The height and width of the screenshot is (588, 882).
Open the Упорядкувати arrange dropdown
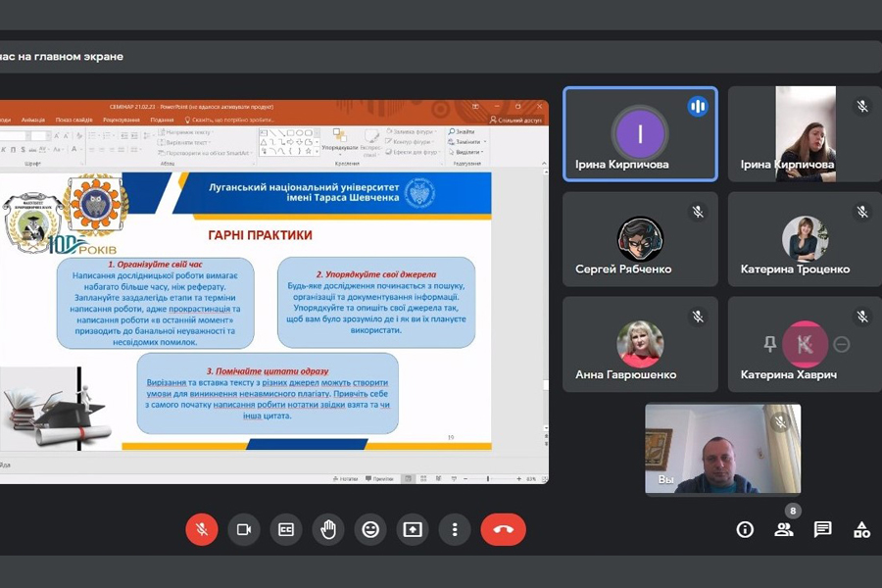tap(340, 143)
